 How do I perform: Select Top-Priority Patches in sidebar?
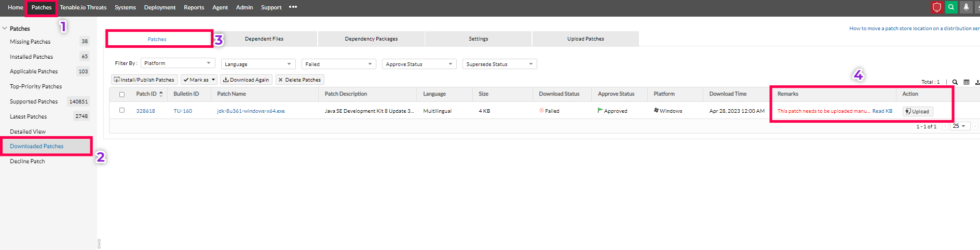pos(36,86)
